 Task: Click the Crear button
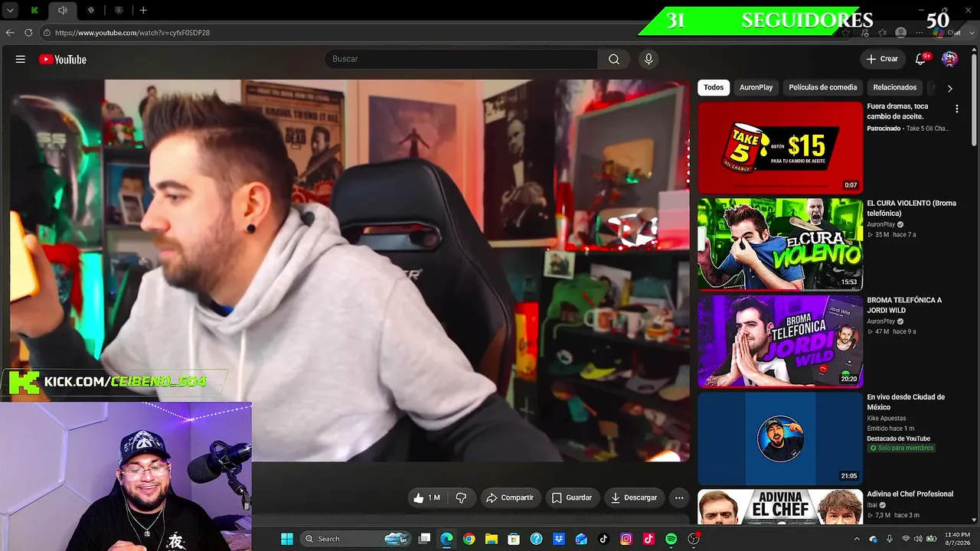882,59
